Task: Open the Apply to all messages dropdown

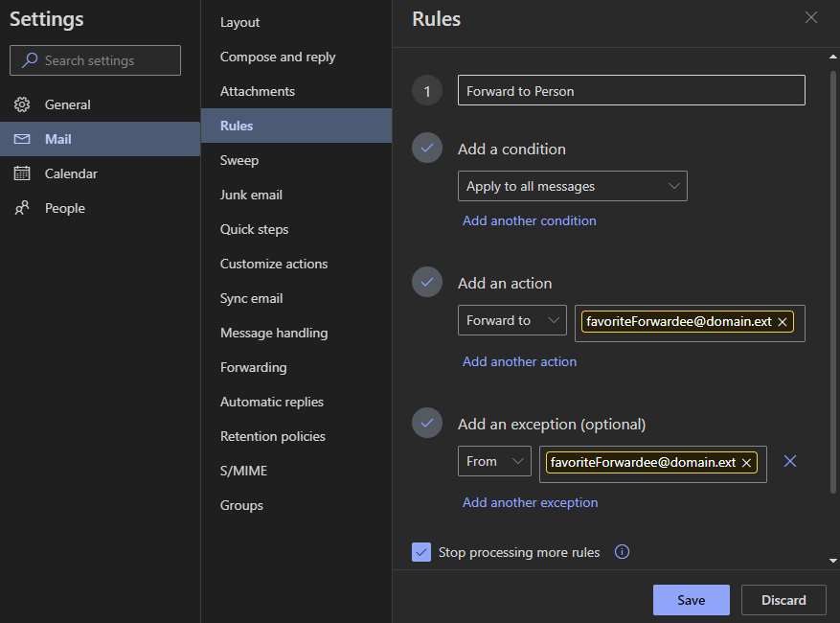Action: [572, 186]
